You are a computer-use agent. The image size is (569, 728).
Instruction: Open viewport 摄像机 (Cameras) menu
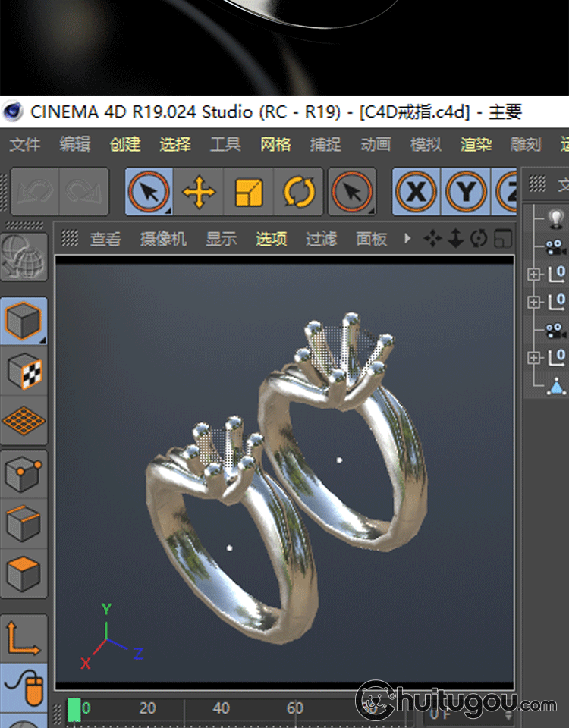click(163, 239)
